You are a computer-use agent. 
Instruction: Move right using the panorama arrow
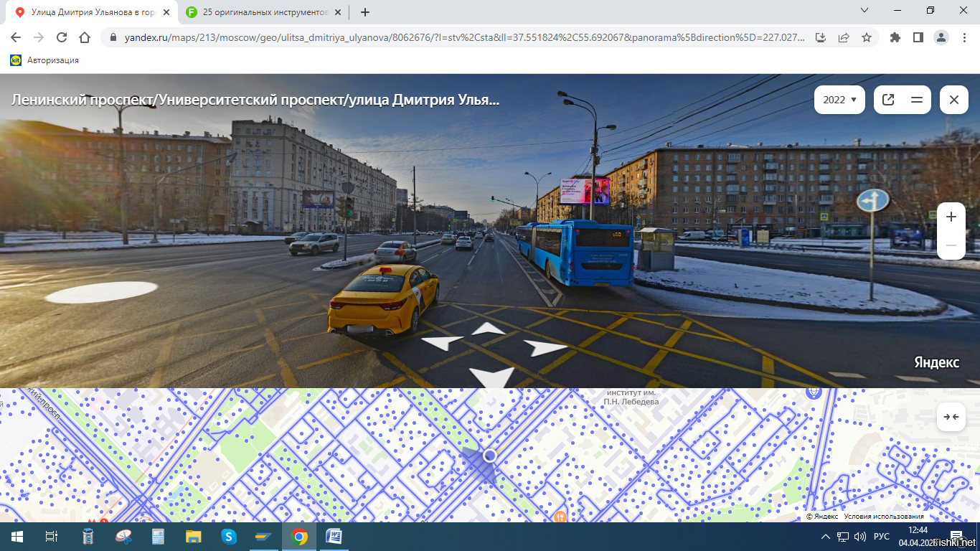(545, 348)
